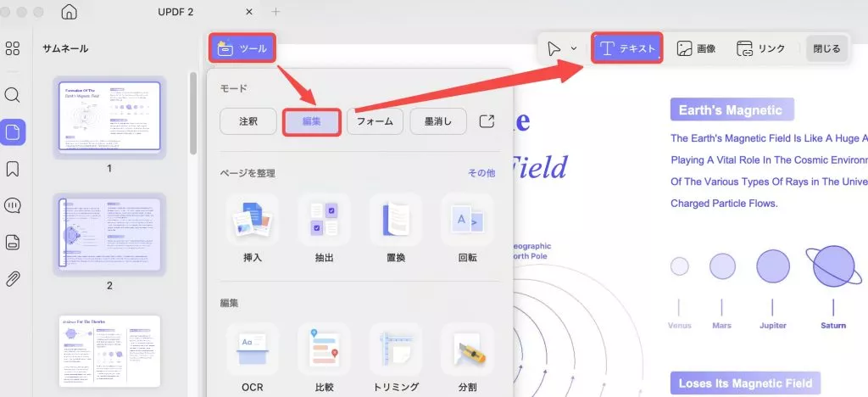Select the フォーム mode

click(x=375, y=121)
